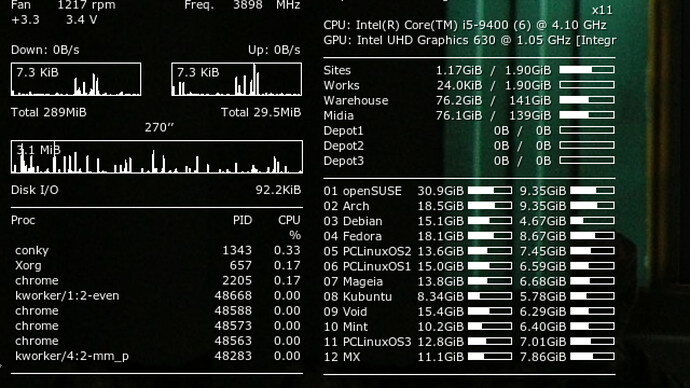Click the '08 Kubuntu' entry
The height and width of the screenshot is (388, 690).
click(x=358, y=296)
